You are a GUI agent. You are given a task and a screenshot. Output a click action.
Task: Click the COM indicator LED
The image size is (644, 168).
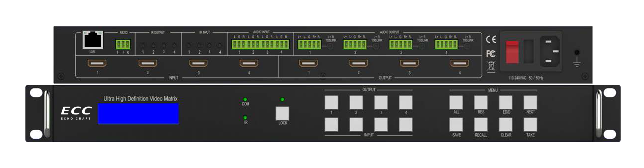point(245,99)
